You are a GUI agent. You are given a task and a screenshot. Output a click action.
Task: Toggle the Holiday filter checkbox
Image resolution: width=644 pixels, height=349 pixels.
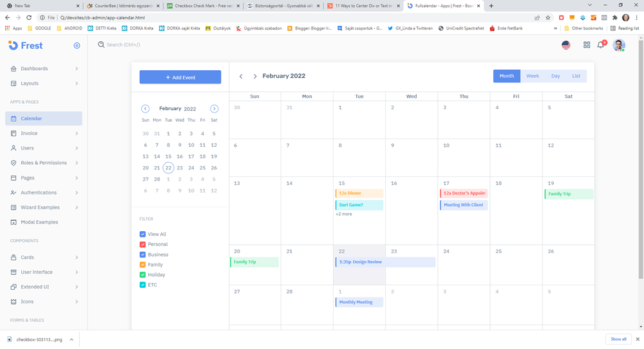[143, 275]
